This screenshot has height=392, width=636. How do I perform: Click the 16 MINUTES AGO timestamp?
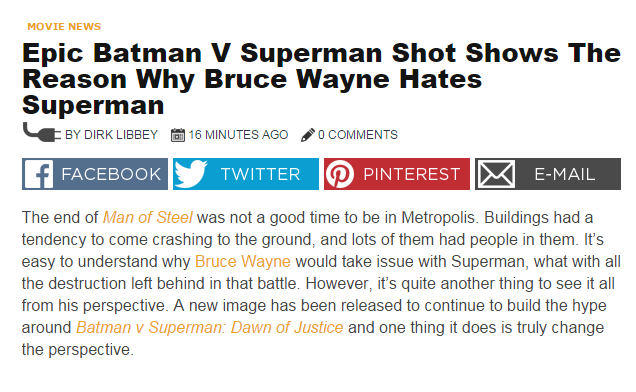point(238,135)
